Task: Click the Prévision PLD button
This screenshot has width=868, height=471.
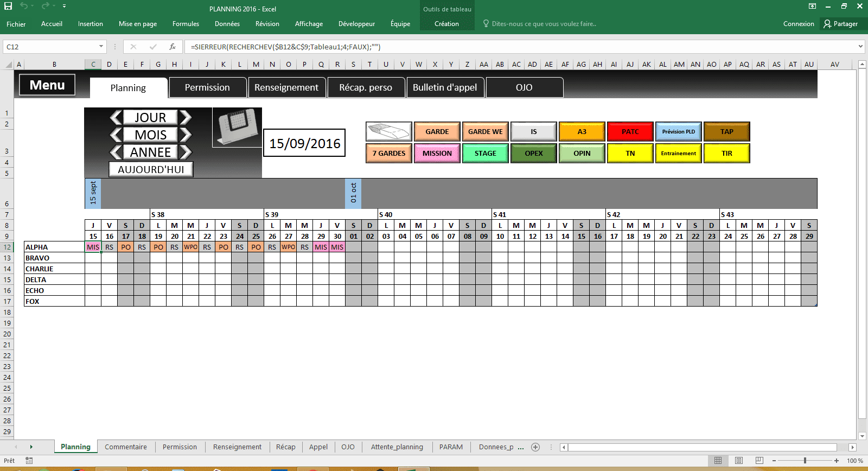Action: (679, 132)
